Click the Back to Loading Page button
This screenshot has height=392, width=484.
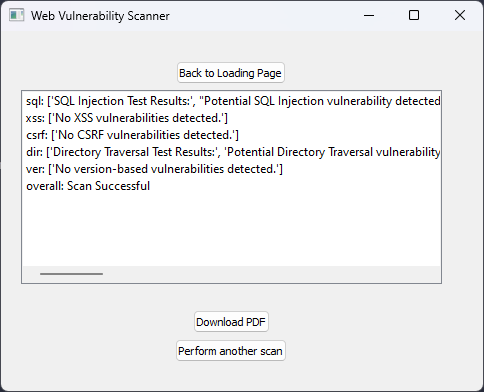(x=231, y=73)
